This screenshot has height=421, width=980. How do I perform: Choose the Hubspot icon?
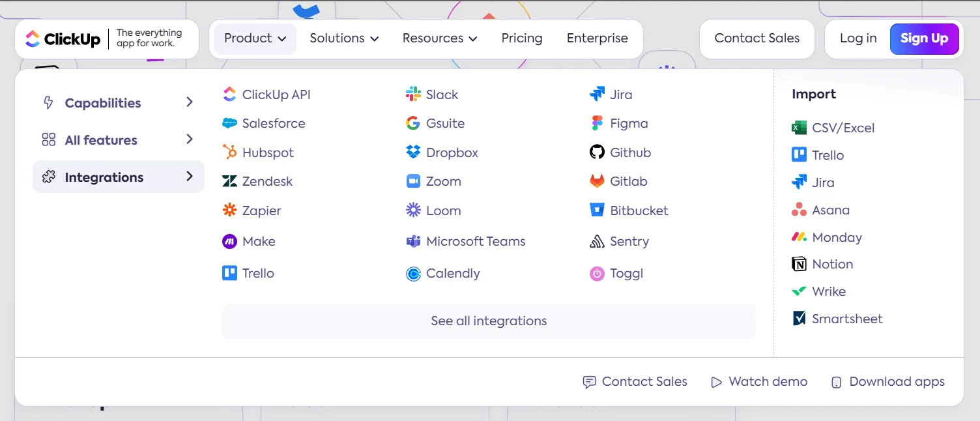pyautogui.click(x=229, y=152)
